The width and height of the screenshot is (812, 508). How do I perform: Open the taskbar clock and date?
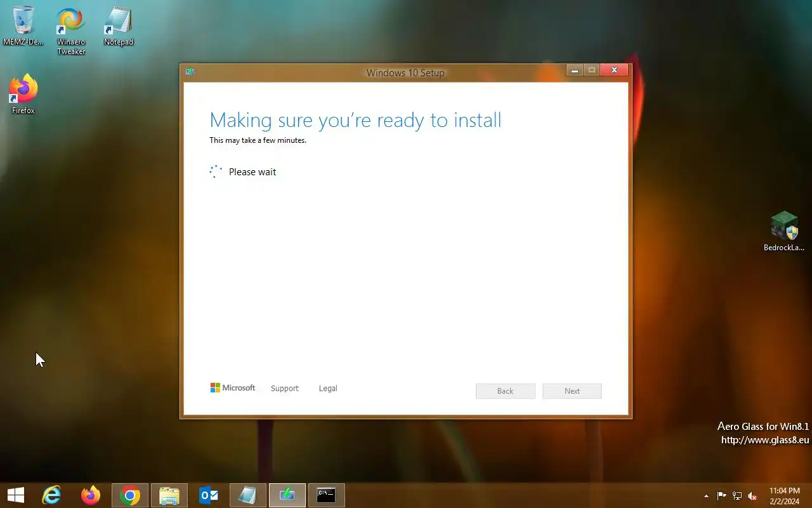tap(785, 496)
